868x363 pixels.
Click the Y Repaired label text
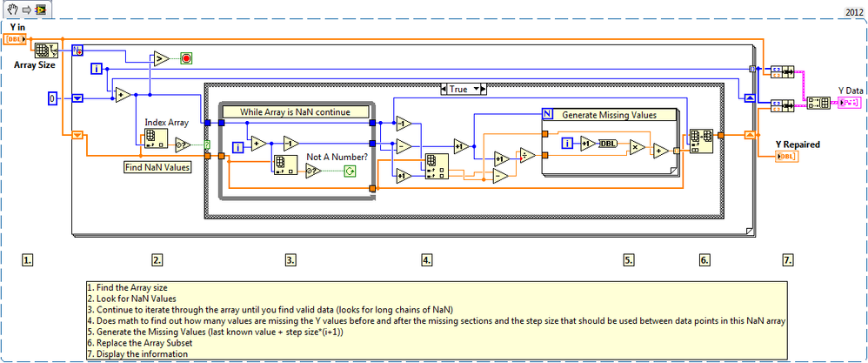click(798, 145)
